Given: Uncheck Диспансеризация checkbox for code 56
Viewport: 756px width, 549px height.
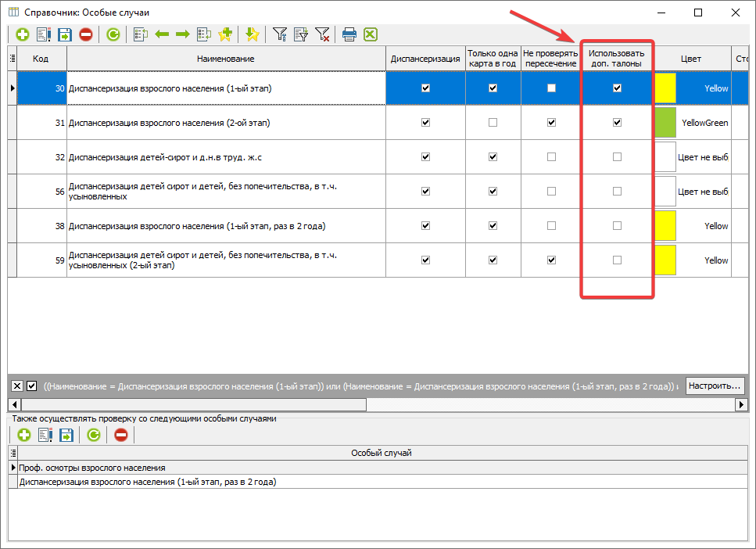Looking at the screenshot, I should pos(426,192).
